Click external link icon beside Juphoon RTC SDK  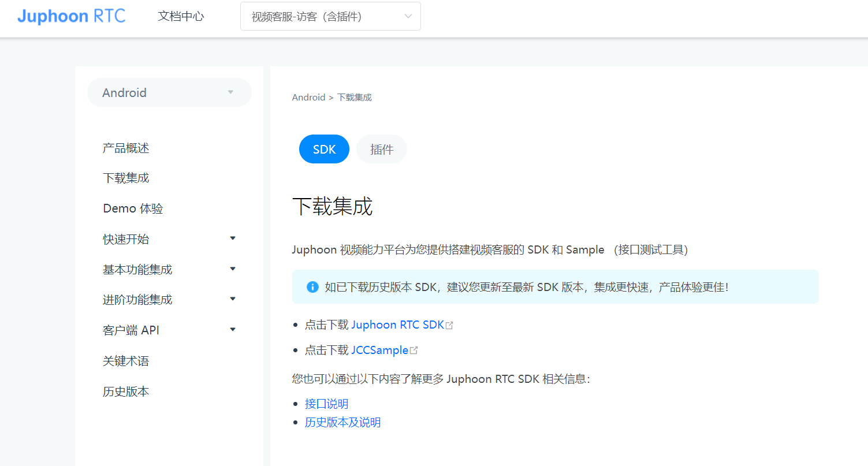(x=449, y=325)
